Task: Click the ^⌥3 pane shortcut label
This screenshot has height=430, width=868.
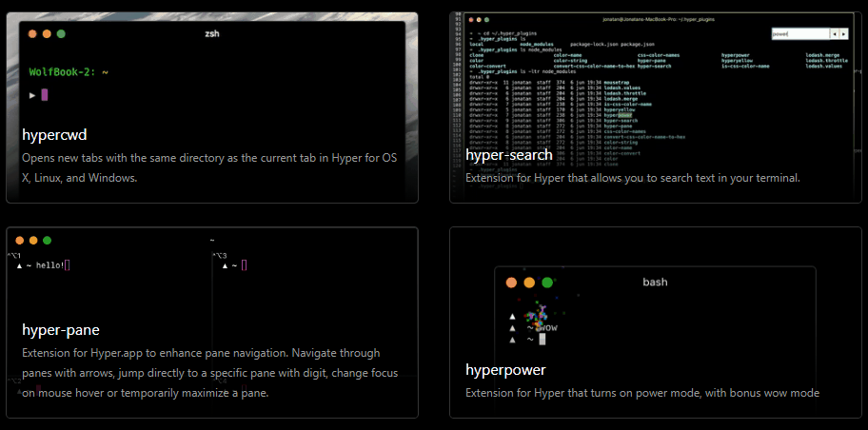Action: tap(220, 256)
